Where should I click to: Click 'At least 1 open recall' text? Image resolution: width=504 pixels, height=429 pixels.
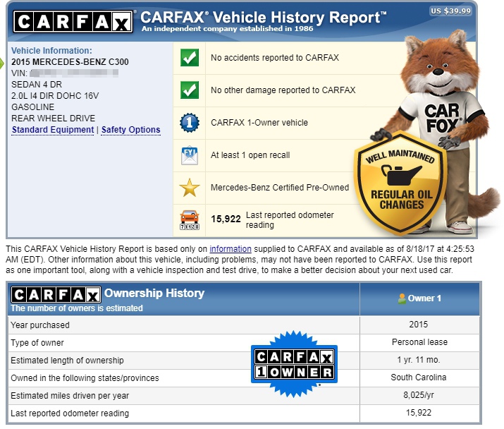tap(250, 155)
